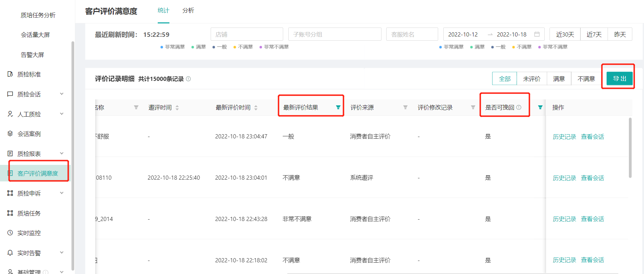Click the 质检会话 chat icon
This screenshot has height=274, width=644.
[10, 94]
